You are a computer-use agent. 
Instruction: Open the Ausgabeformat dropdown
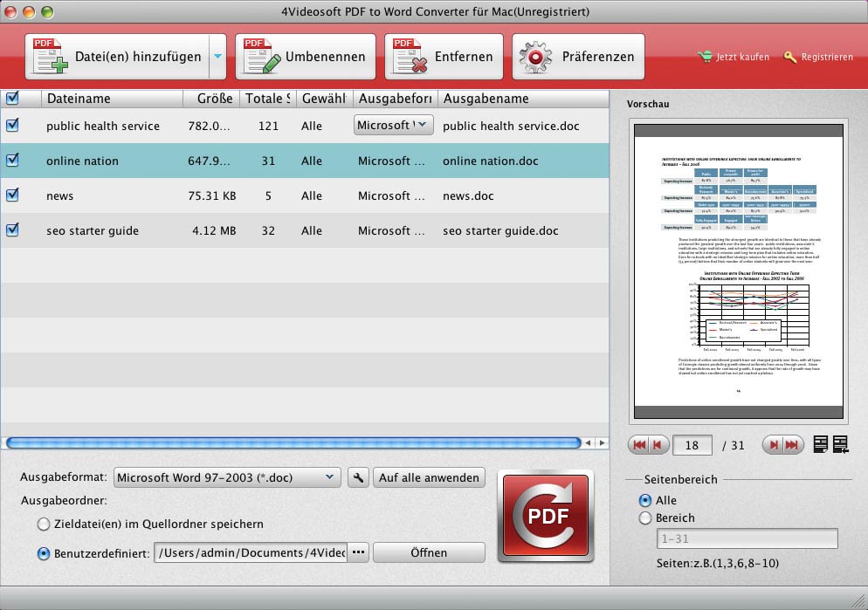point(227,477)
